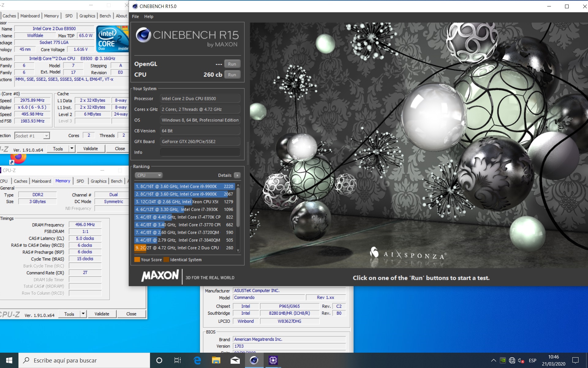This screenshot has height=368, width=588.
Task: Click the MAXON logo at the bottom
Action: (x=160, y=276)
